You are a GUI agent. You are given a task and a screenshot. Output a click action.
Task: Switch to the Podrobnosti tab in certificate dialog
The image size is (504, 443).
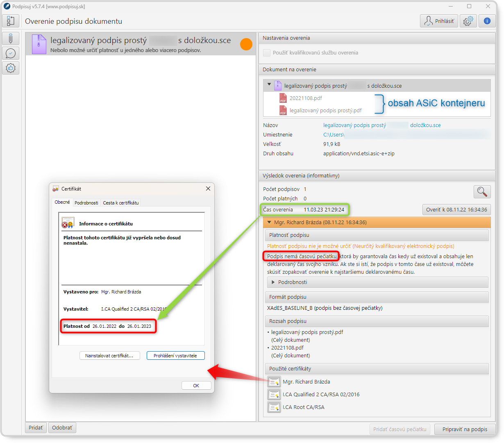[86, 202]
